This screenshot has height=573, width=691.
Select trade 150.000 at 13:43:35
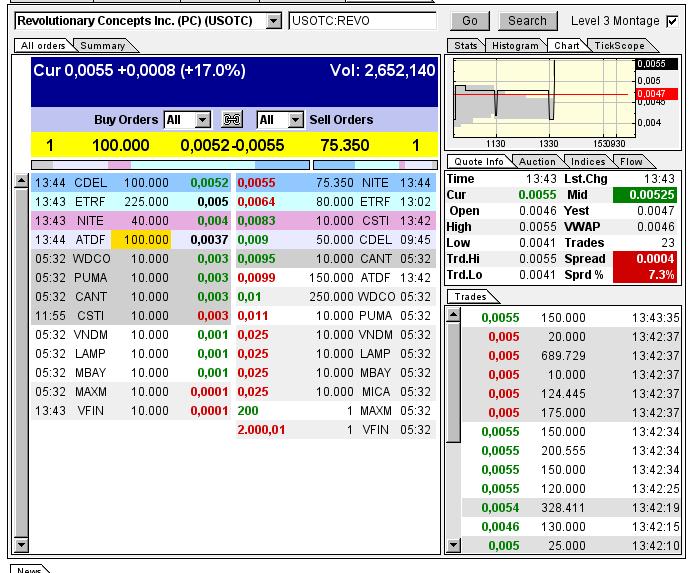tap(571, 317)
